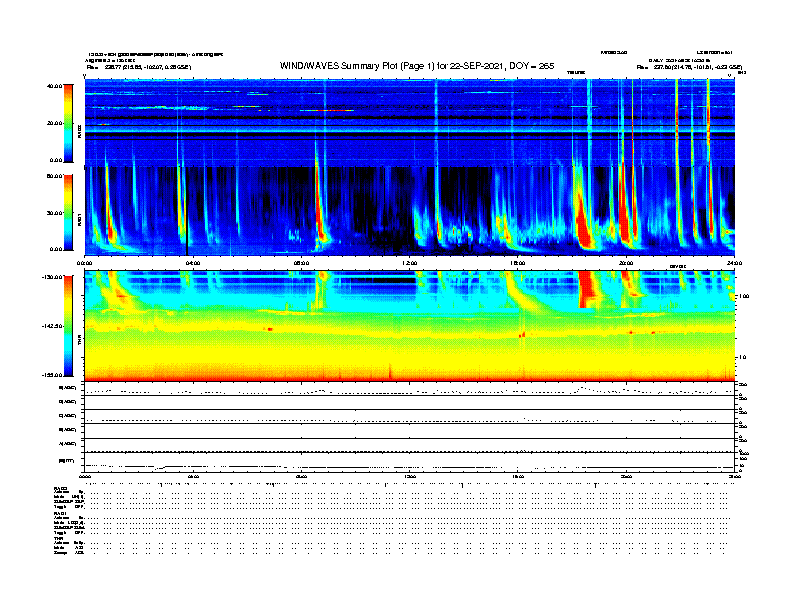Click the RAD2 color scale bar
792x612 pixels.
point(68,123)
